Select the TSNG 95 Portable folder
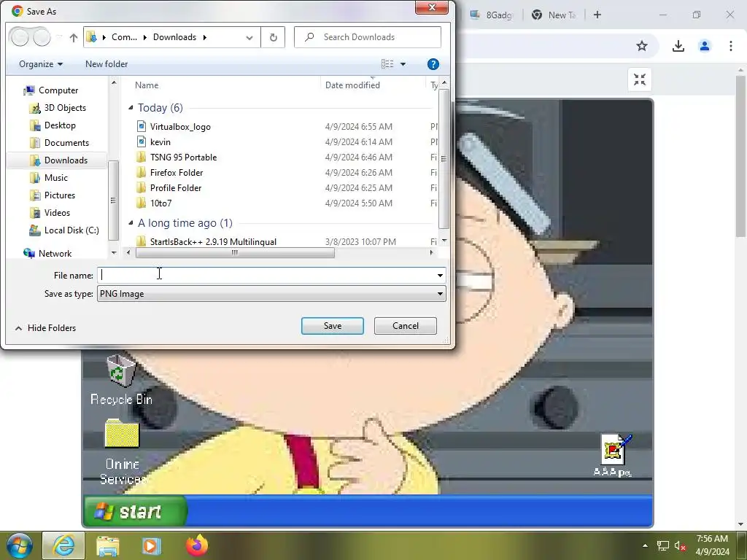 point(183,157)
